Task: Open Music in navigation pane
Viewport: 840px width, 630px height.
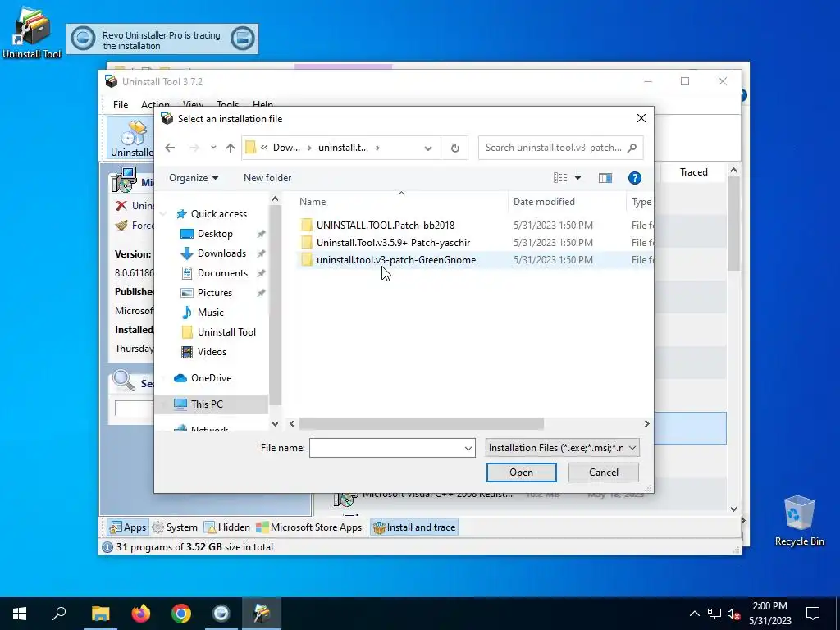Action: (x=210, y=313)
